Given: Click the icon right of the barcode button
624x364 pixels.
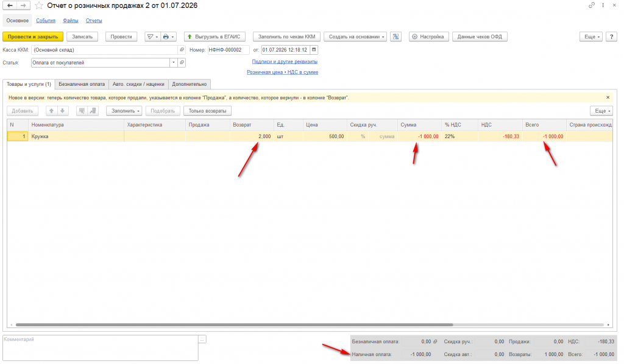Looking at the screenshot, I should (93, 111).
